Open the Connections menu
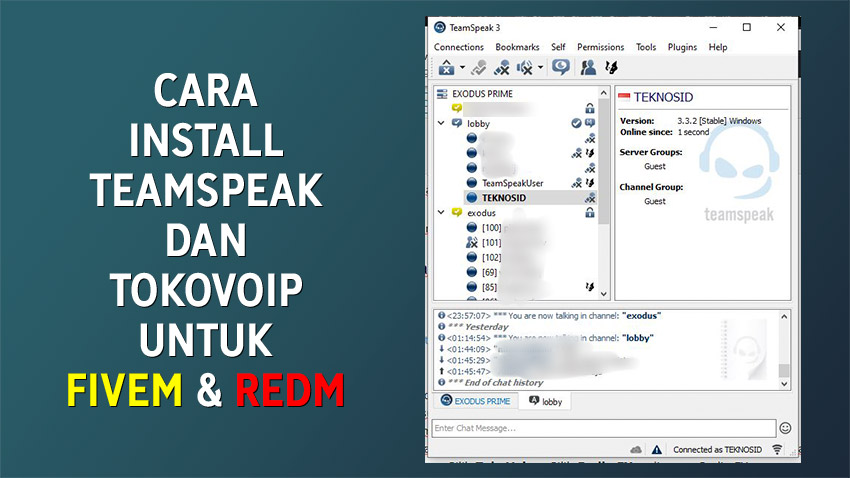The height and width of the screenshot is (478, 850). [x=459, y=47]
